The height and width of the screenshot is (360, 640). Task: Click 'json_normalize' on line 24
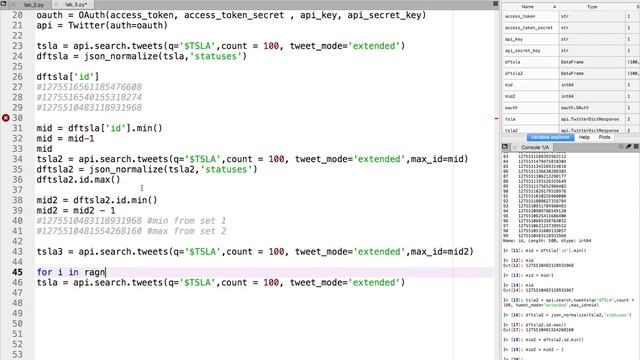[x=121, y=56]
